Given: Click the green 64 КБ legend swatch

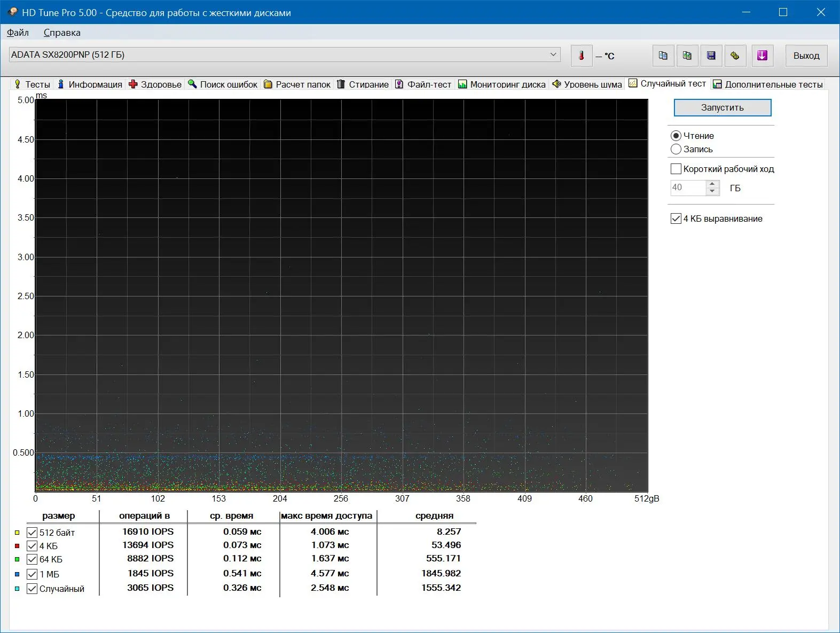Looking at the screenshot, I should (x=17, y=559).
